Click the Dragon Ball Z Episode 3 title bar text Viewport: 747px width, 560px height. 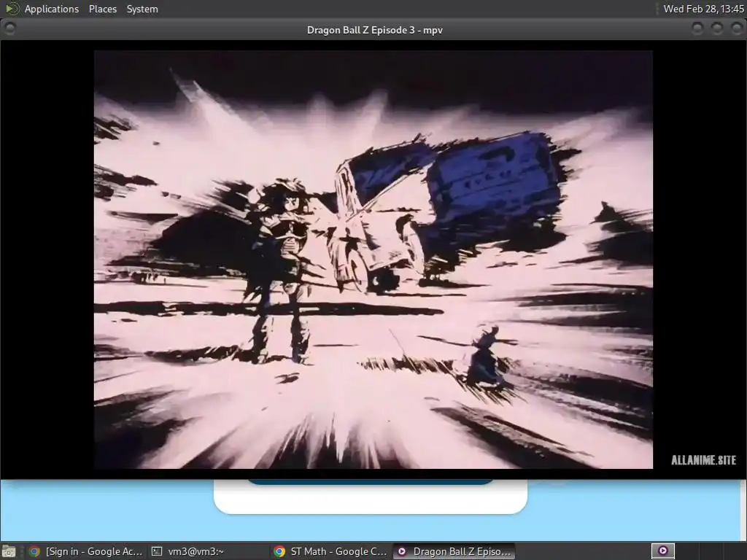[374, 30]
